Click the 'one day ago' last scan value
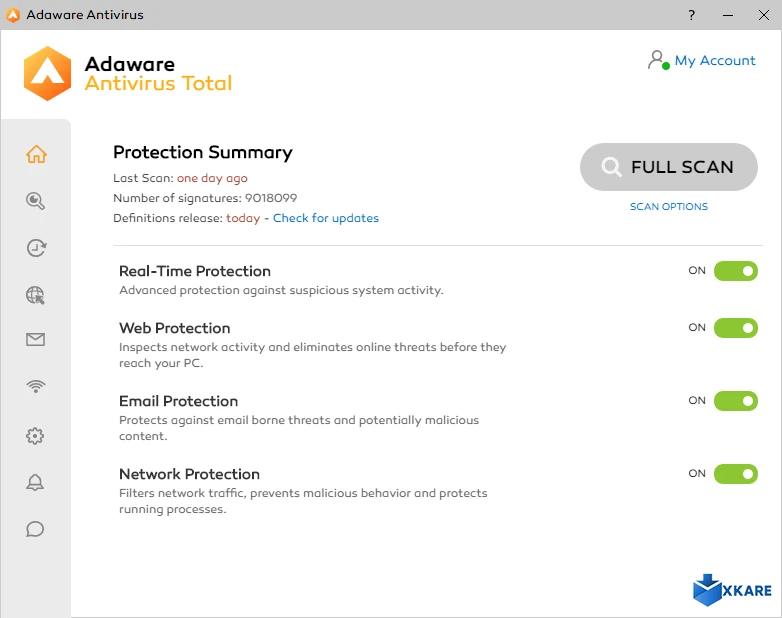 click(212, 178)
